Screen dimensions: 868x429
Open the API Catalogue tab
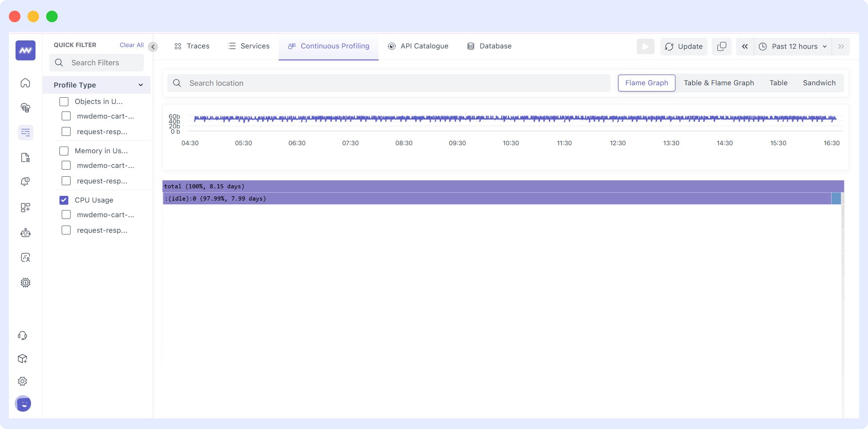point(418,46)
